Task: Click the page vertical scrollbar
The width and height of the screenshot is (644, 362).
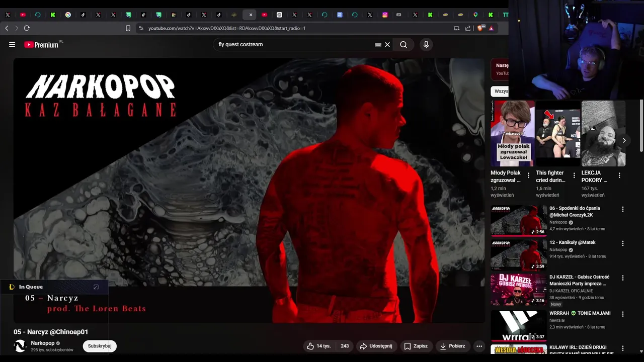Action: coord(641,126)
